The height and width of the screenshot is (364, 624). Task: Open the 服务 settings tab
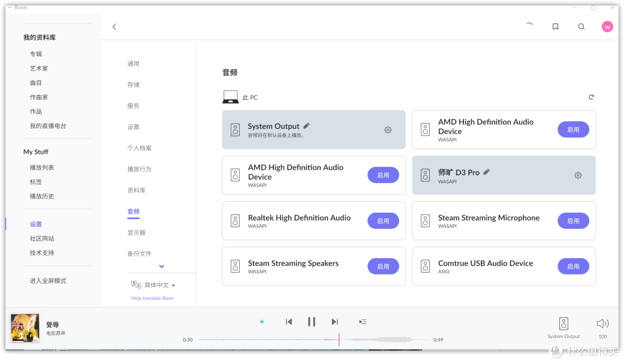tap(133, 106)
